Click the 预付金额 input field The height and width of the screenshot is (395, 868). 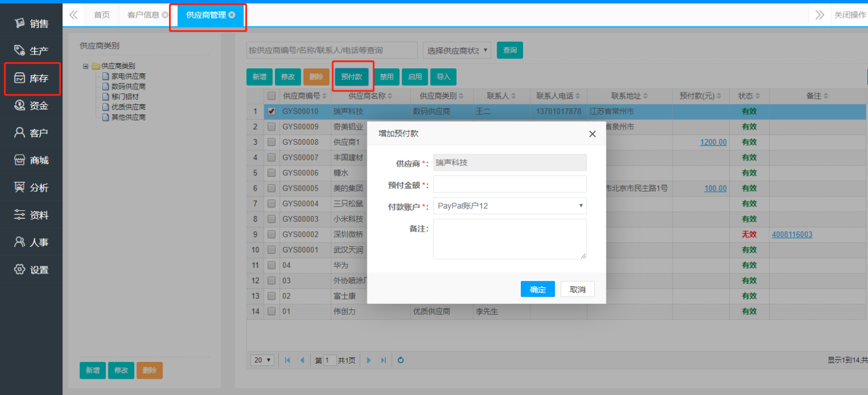tap(510, 184)
